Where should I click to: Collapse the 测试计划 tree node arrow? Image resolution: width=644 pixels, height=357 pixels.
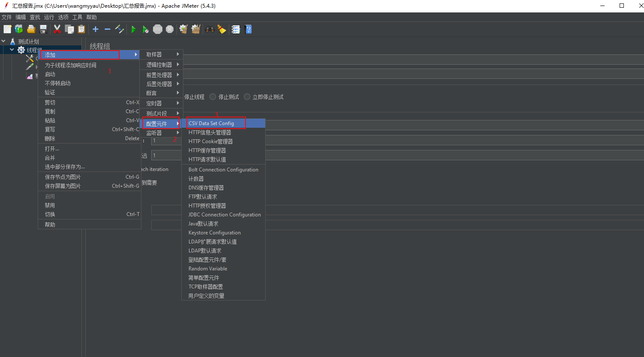pyautogui.click(x=3, y=41)
